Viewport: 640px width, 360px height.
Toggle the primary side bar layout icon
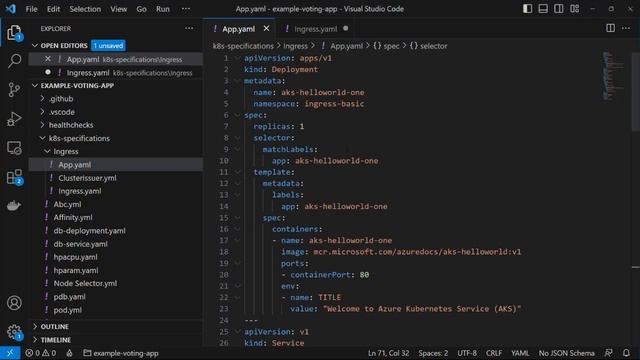pos(527,9)
